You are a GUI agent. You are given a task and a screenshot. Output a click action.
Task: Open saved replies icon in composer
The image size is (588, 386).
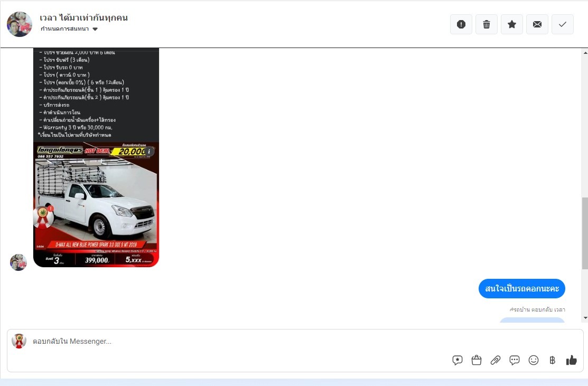pyautogui.click(x=457, y=360)
